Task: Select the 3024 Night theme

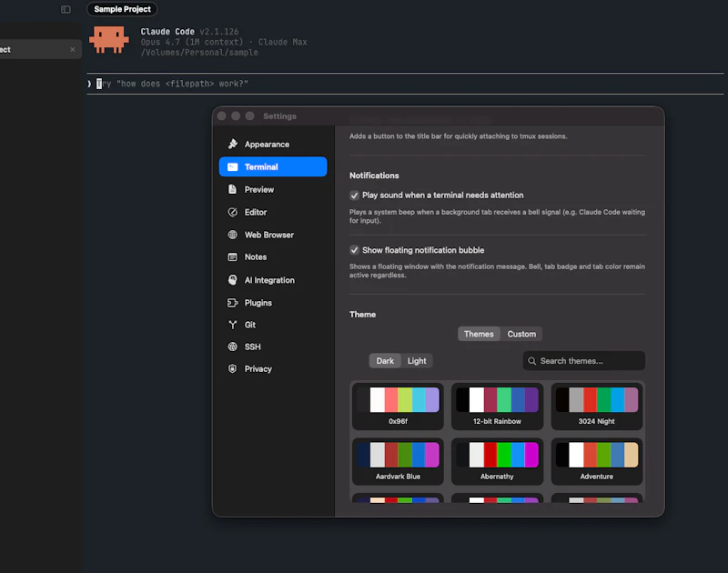Action: click(x=597, y=407)
